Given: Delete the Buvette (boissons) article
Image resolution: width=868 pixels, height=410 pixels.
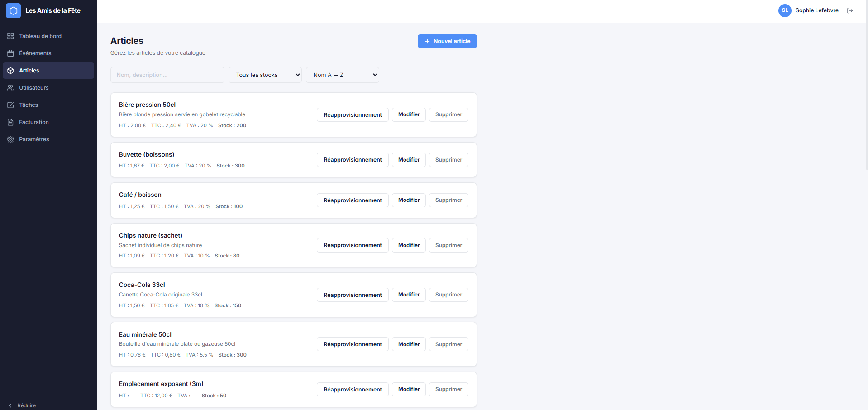Looking at the screenshot, I should point(448,160).
